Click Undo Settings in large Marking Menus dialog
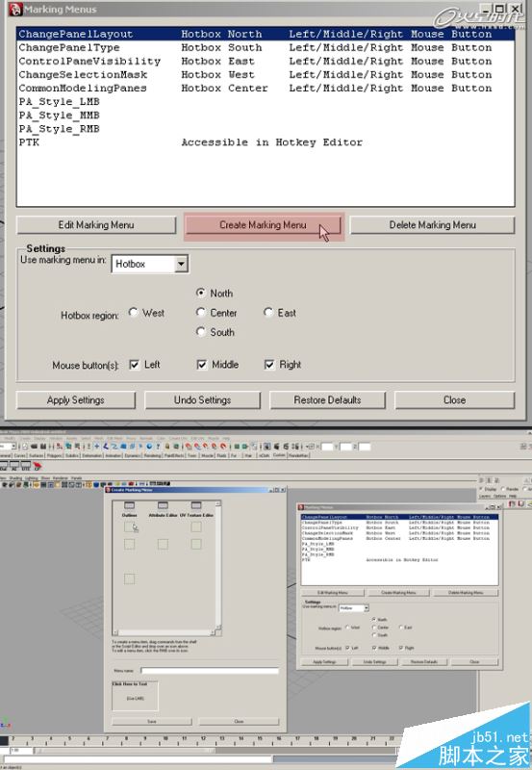Viewport: 532px width, 770px height. point(202,400)
